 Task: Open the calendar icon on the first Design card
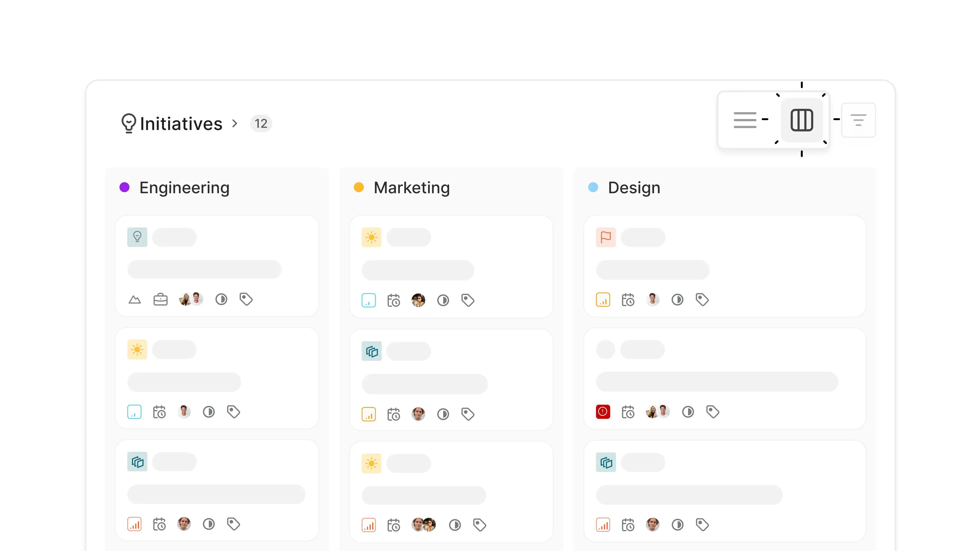click(x=628, y=300)
